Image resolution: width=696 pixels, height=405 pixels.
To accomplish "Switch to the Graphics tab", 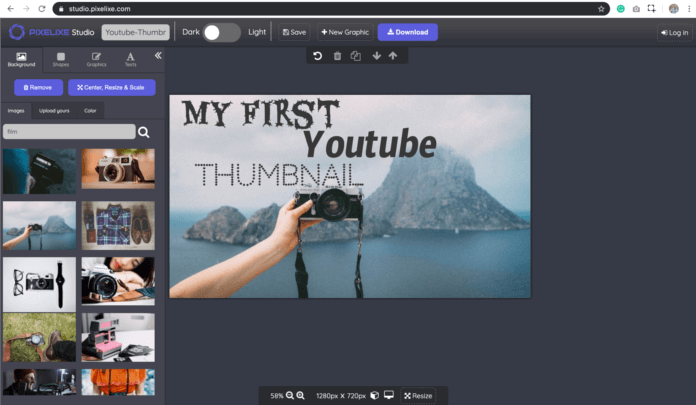I will point(96,59).
